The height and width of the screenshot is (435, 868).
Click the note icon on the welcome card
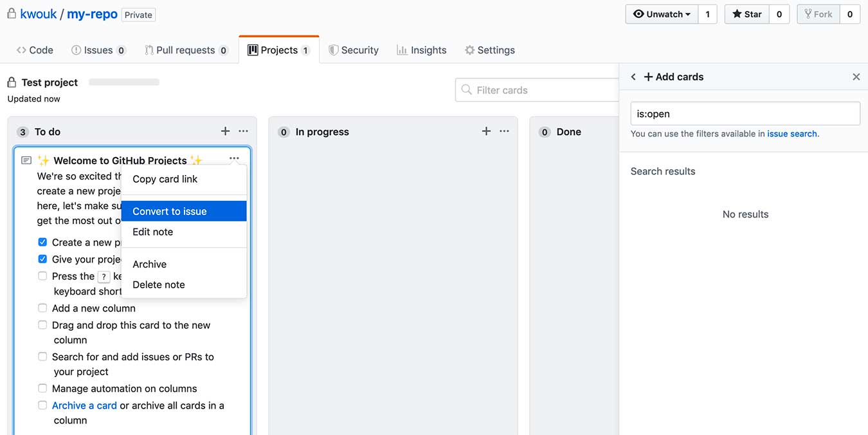(x=25, y=160)
